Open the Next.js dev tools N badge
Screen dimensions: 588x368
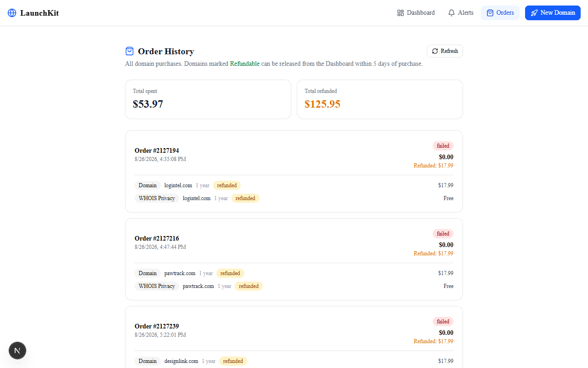tap(17, 351)
